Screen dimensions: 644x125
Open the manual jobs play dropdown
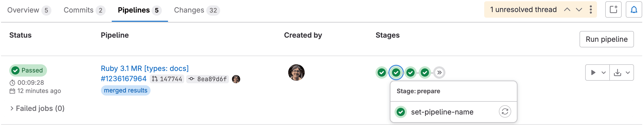click(x=597, y=73)
